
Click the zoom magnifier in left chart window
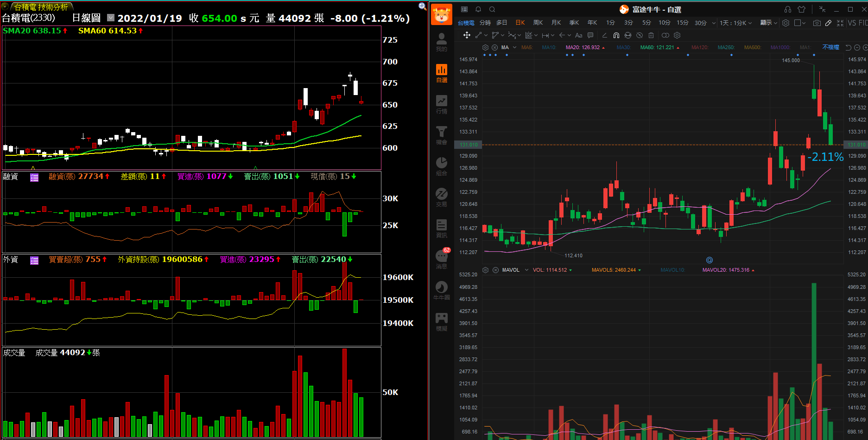pyautogui.click(x=422, y=6)
